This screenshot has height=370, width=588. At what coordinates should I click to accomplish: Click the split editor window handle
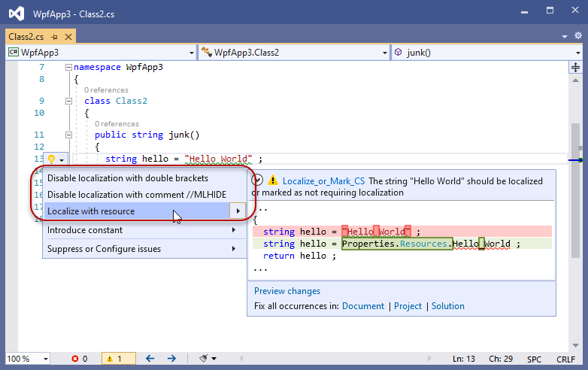pyautogui.click(x=576, y=67)
